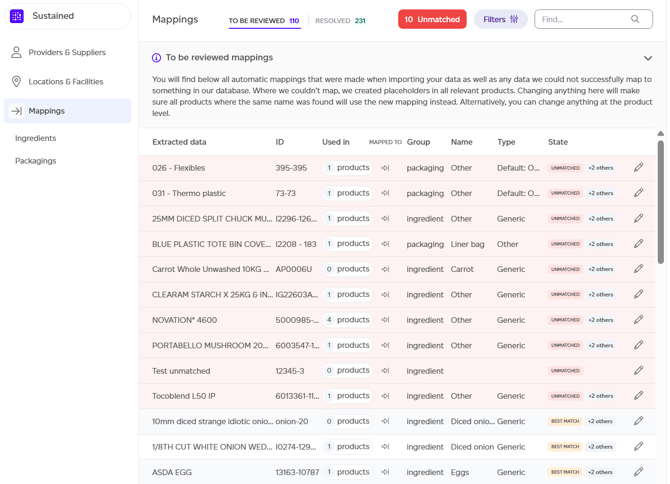Screen dimensions: 670x484
Task: Click the Type column header
Action: (506, 142)
